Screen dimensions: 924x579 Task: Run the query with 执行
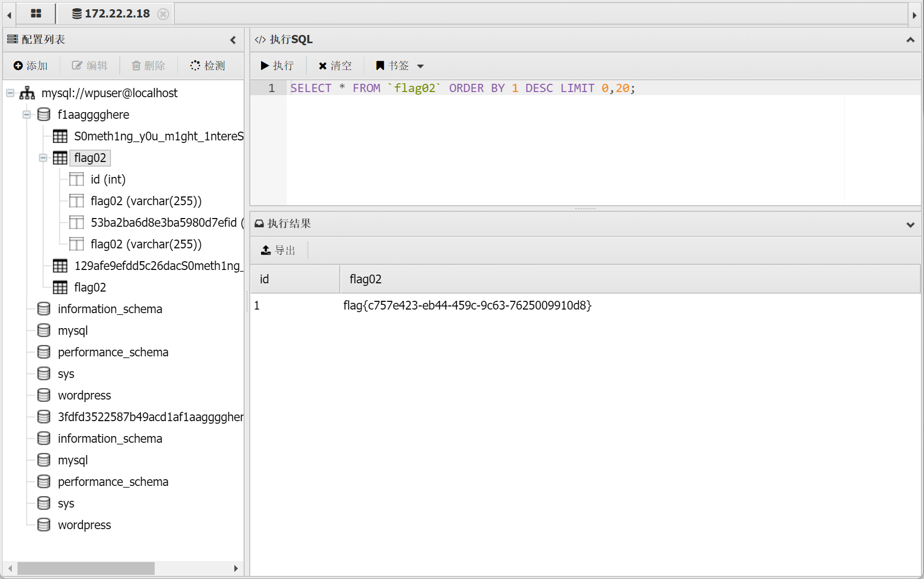pyautogui.click(x=278, y=65)
